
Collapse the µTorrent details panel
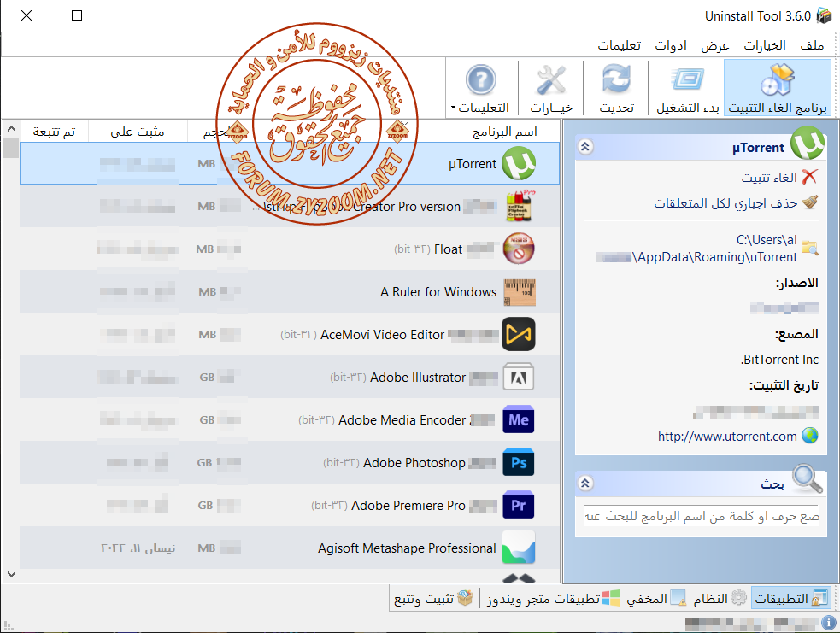[x=585, y=147]
